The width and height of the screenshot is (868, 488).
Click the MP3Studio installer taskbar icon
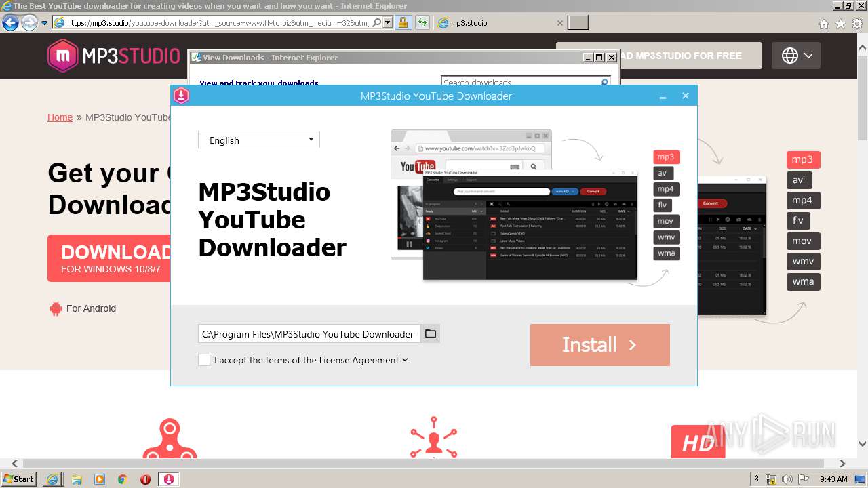pyautogui.click(x=169, y=479)
